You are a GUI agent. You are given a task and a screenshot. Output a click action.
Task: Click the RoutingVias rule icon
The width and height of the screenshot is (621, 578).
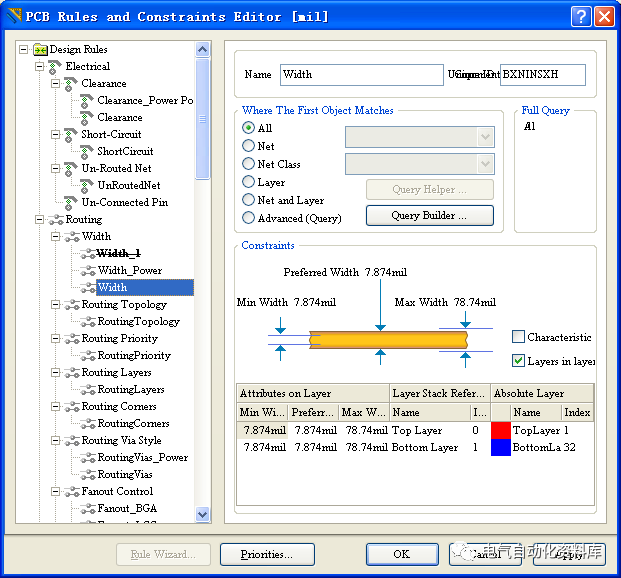[x=88, y=475]
